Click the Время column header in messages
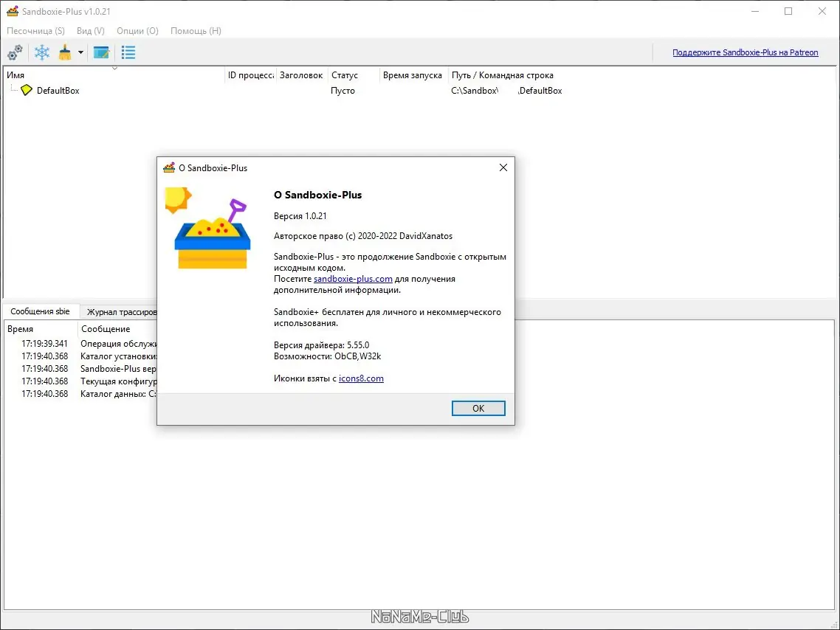Image resolution: width=840 pixels, height=630 pixels. pos(41,329)
